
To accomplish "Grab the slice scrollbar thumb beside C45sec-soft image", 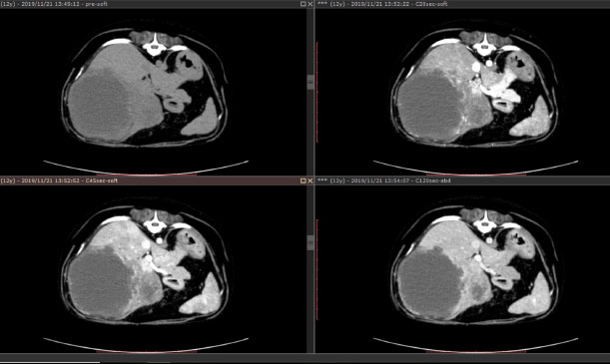I will tap(310, 242).
